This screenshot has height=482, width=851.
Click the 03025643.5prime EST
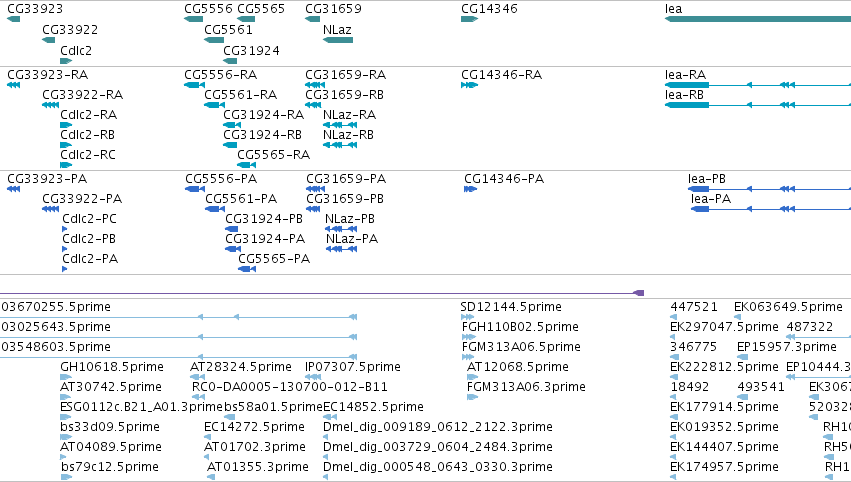[56, 327]
